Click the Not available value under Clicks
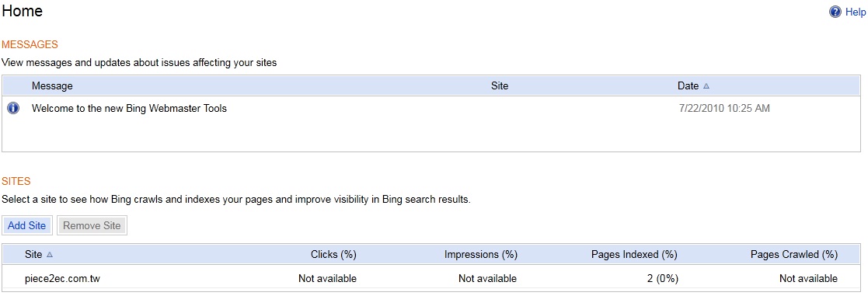 [x=327, y=279]
